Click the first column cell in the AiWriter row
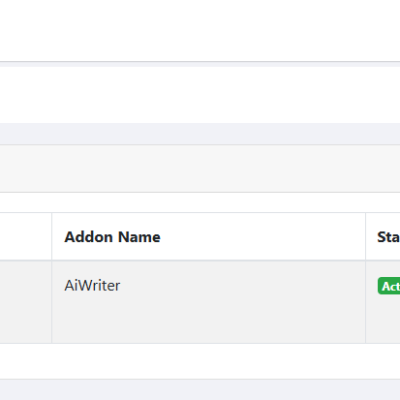Viewport: 400px width, 400px height. [x=26, y=302]
